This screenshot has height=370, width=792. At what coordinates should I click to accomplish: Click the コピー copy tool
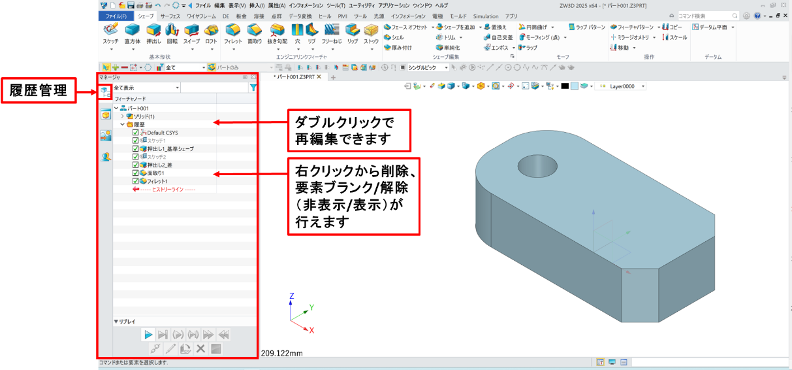click(x=672, y=27)
